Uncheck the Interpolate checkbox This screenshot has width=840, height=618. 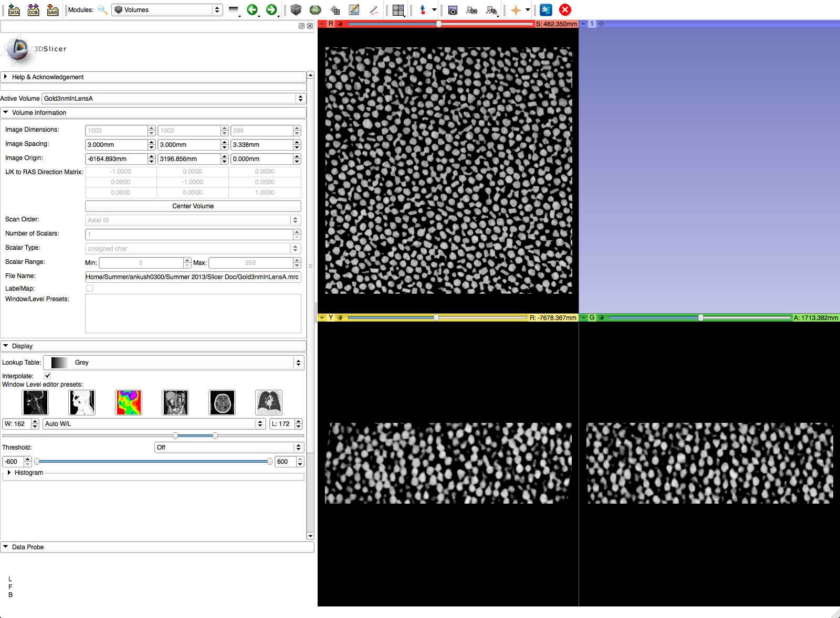pos(48,376)
